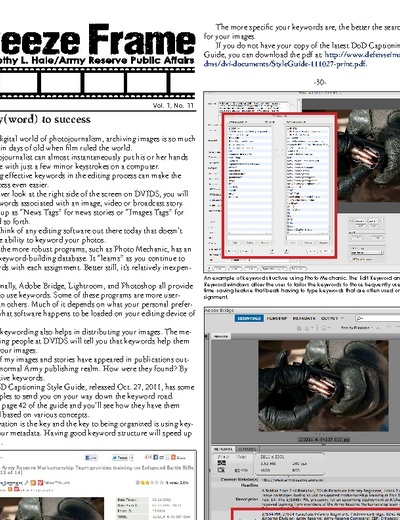Click the Twitter Tweet button

click(120, 458)
